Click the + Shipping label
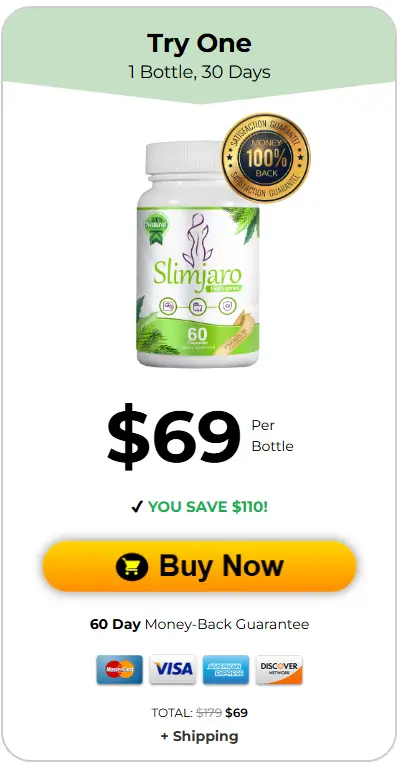Screen dimensions: 404x771 [x=200, y=736]
